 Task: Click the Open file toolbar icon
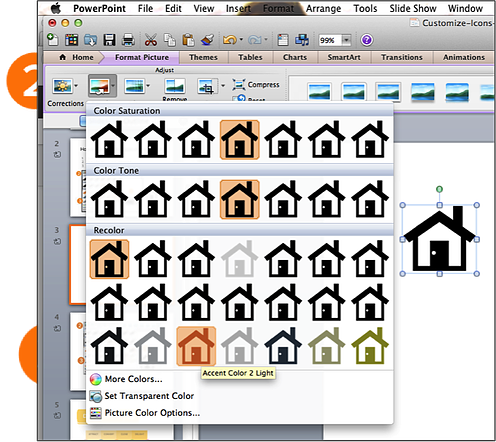[90, 40]
